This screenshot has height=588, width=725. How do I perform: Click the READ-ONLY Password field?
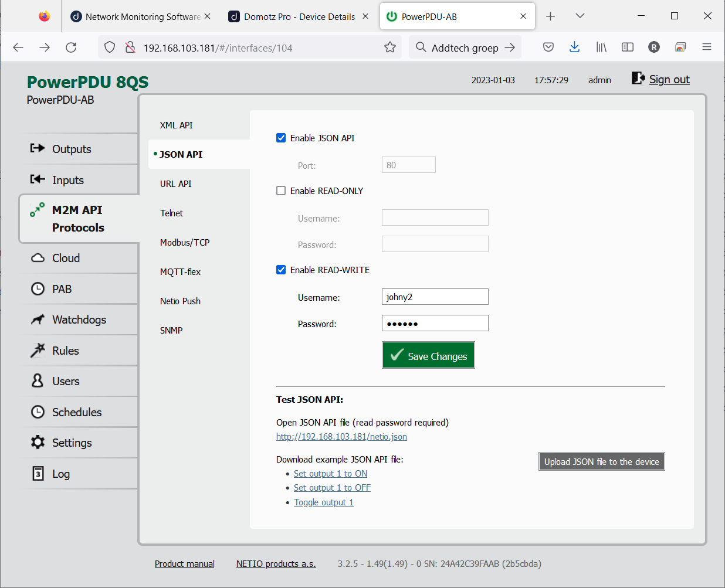tap(435, 244)
